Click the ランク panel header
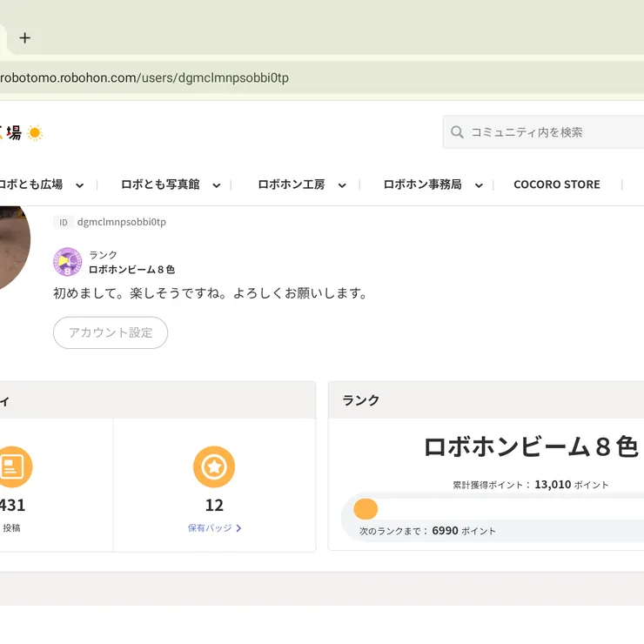Image resolution: width=644 pixels, height=644 pixels. [x=486, y=400]
